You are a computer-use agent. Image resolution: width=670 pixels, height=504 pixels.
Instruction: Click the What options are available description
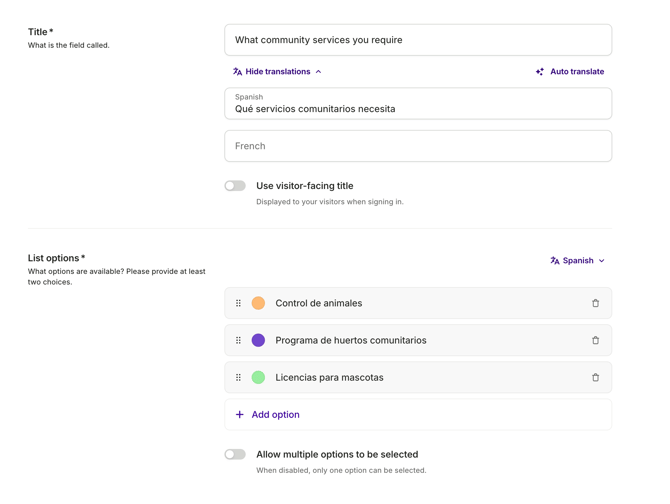click(117, 277)
